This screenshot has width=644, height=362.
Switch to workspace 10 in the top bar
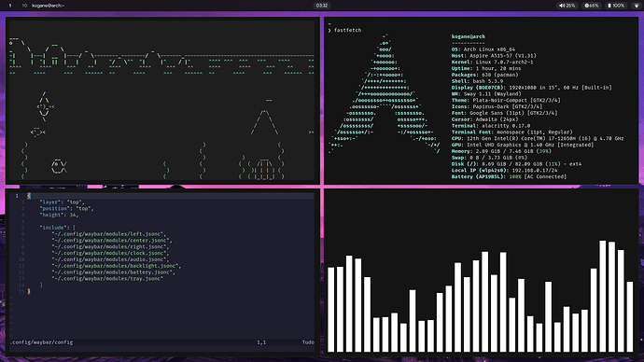point(24,6)
